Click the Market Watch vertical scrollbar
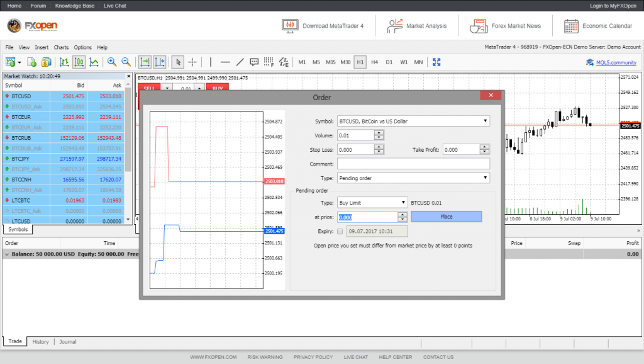The height and width of the screenshot is (364, 644). click(128, 152)
